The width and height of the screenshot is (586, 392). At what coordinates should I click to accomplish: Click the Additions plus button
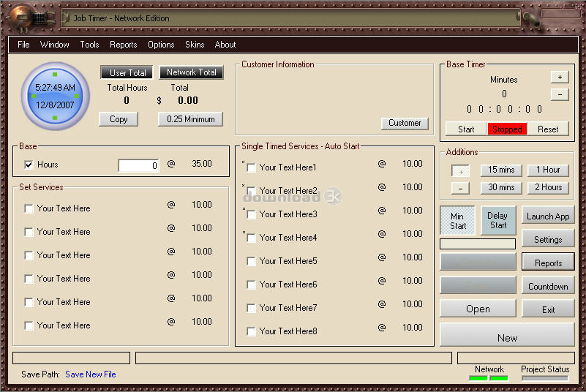pyautogui.click(x=460, y=171)
